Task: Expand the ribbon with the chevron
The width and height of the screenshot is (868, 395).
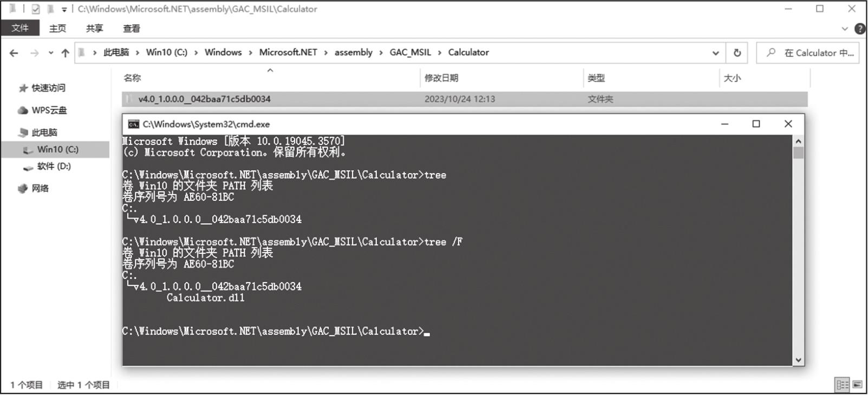Action: point(845,29)
